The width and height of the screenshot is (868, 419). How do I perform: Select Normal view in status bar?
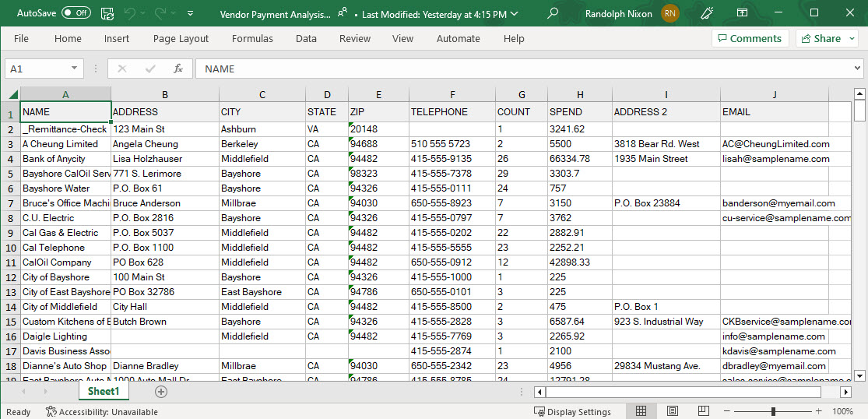click(641, 411)
